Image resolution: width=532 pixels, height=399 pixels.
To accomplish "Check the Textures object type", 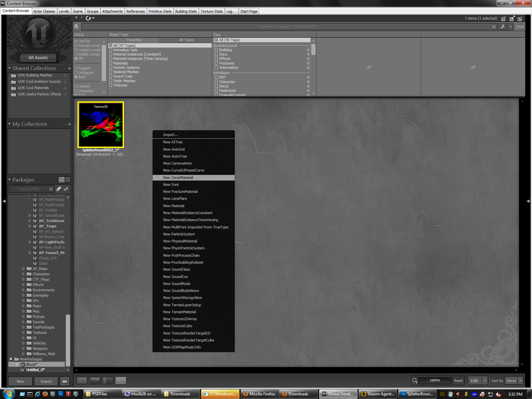I will (111, 85).
